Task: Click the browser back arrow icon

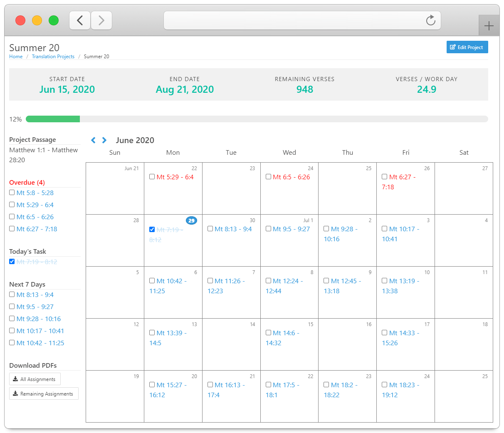Action: point(80,20)
